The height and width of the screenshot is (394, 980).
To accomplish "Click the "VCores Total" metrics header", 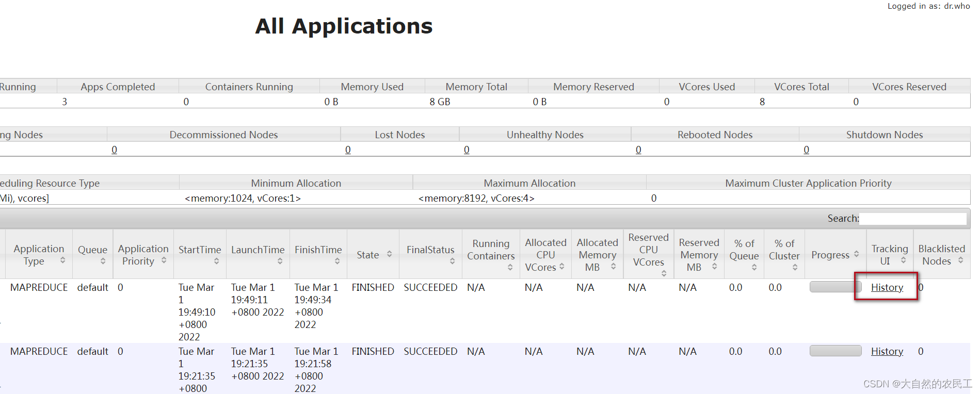I will coord(802,87).
